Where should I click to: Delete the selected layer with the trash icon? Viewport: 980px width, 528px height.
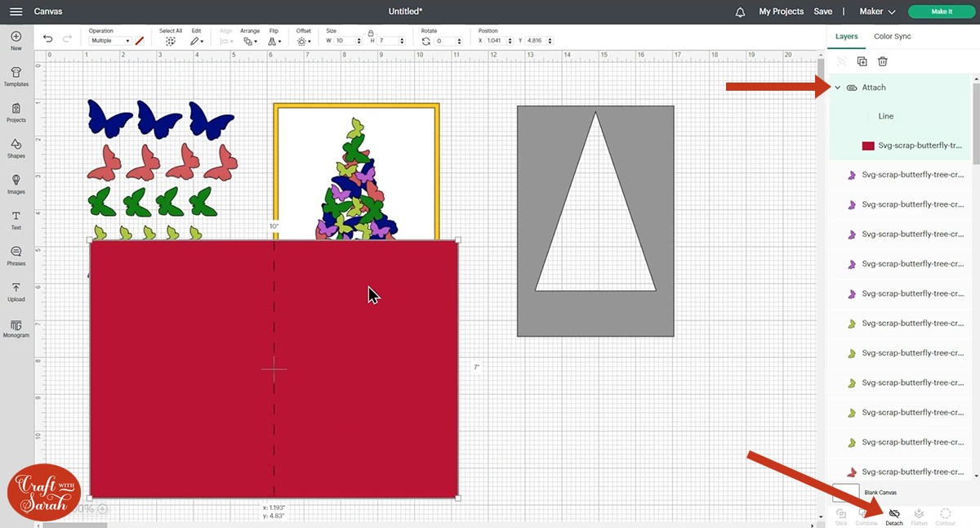pos(883,61)
